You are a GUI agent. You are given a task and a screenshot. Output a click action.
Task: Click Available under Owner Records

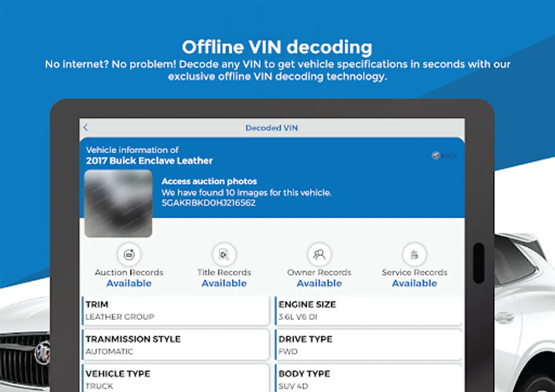click(319, 284)
